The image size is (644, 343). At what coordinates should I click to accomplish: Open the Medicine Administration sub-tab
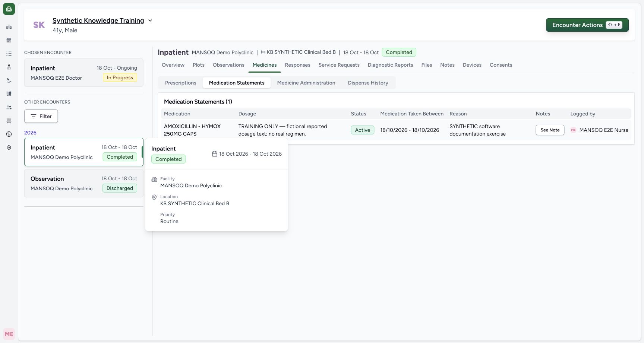pos(306,83)
